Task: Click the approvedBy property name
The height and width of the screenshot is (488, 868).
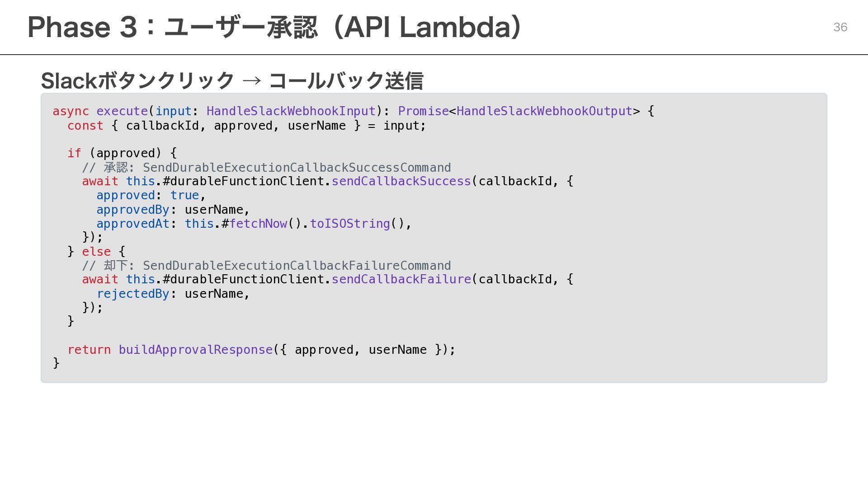Action: tap(132, 210)
